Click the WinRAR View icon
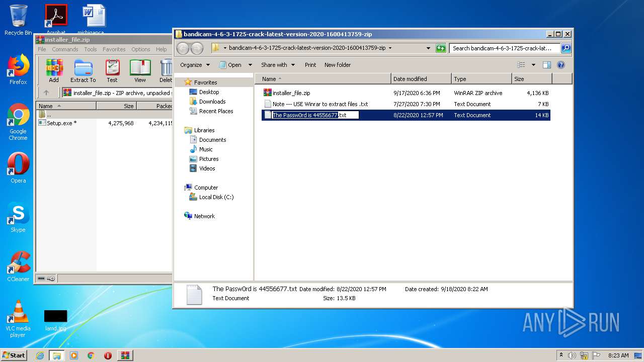The width and height of the screenshot is (644, 362). 140,71
